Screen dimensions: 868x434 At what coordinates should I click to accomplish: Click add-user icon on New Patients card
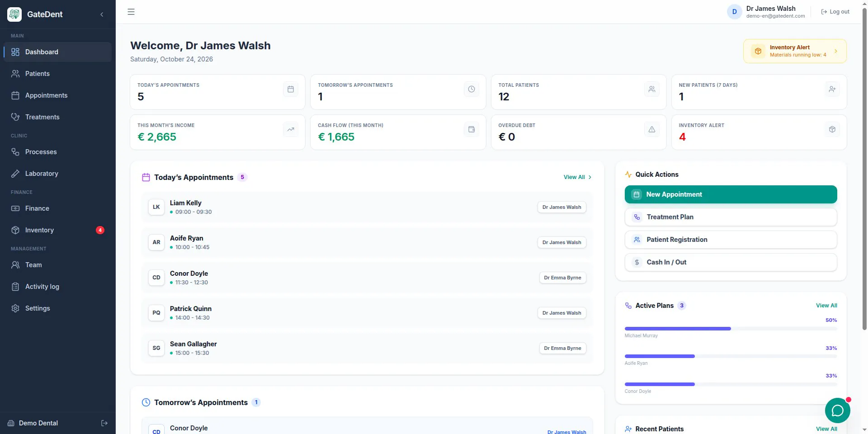coord(832,89)
